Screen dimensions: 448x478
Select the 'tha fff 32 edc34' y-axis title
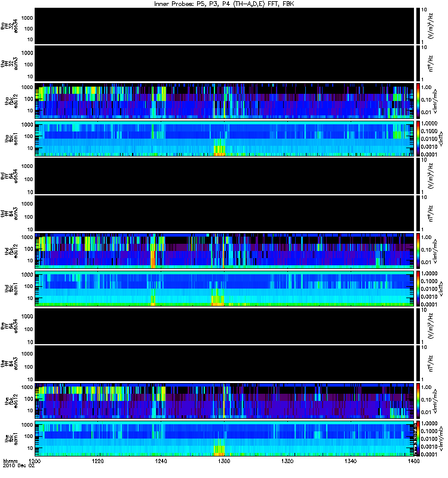(10, 26)
